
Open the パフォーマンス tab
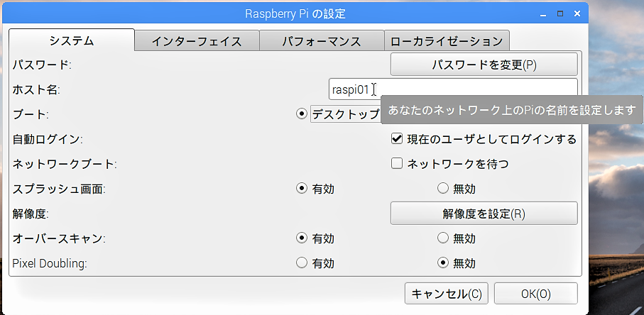[322, 41]
